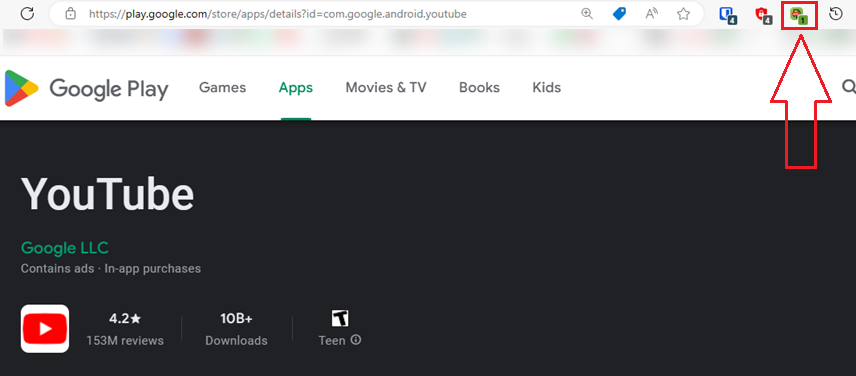Switch to the Kids tab

[x=546, y=87]
